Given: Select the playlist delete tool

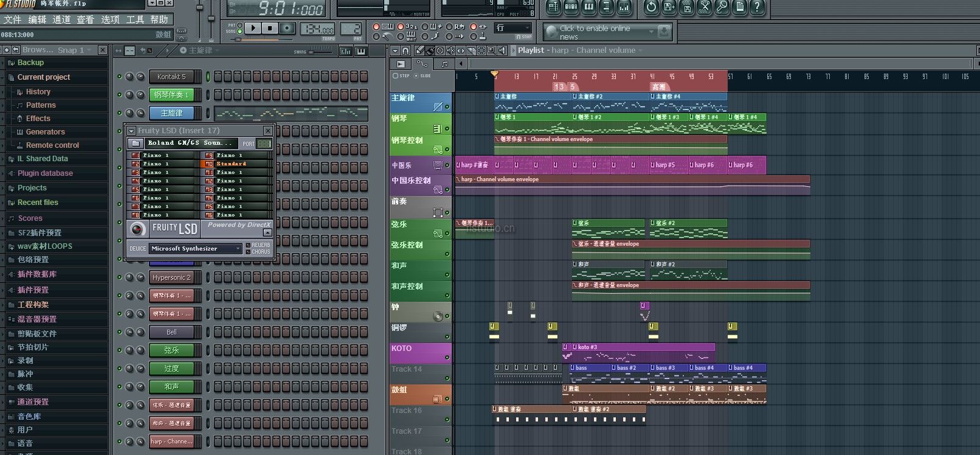Looking at the screenshot, I should 440,50.
